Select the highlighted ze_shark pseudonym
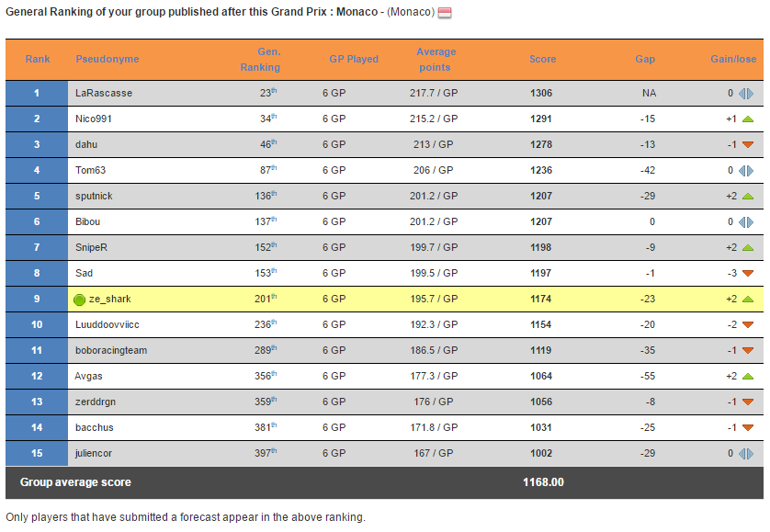This screenshot has width=770, height=532. tap(110, 299)
